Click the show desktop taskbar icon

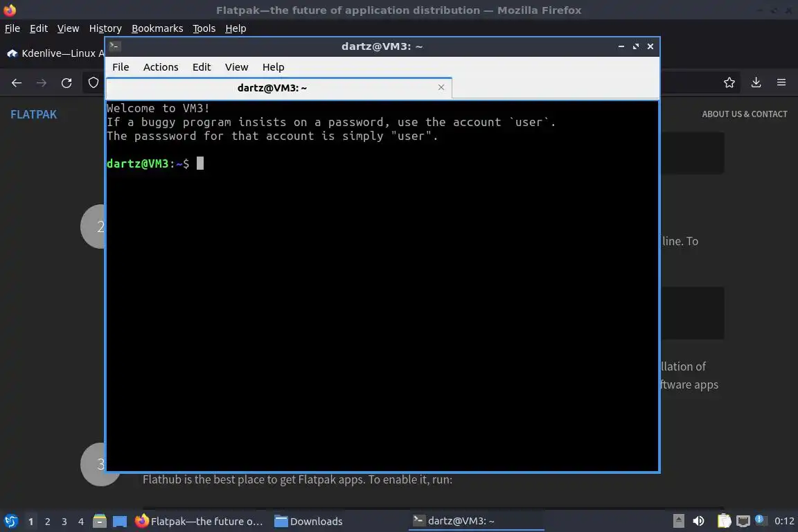pos(120,522)
